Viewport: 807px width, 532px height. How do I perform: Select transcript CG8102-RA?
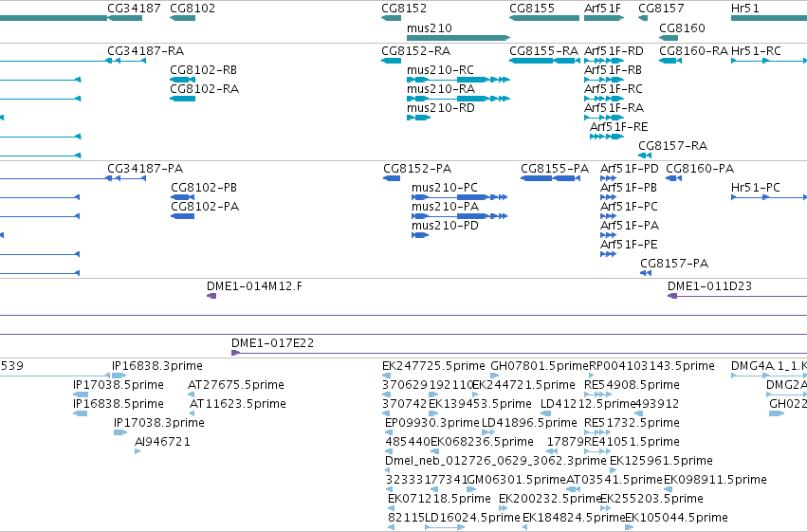tap(204, 89)
